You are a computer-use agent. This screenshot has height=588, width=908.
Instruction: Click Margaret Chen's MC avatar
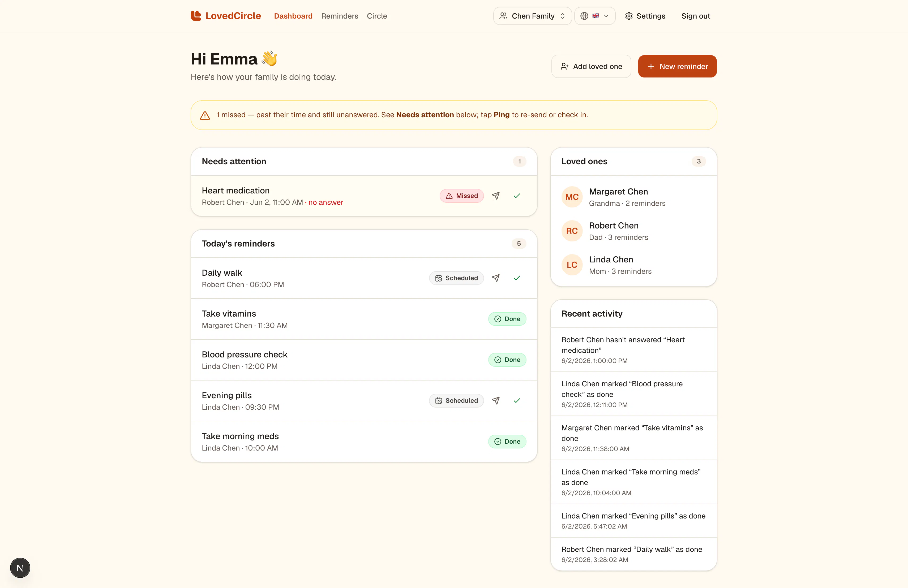point(572,197)
